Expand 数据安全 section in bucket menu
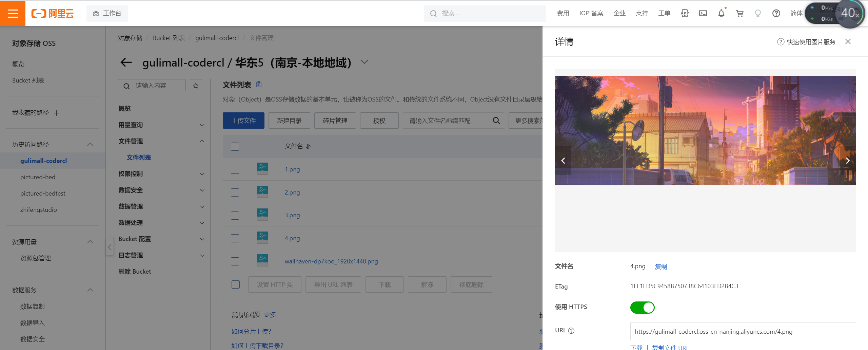868x350 pixels. [202, 190]
